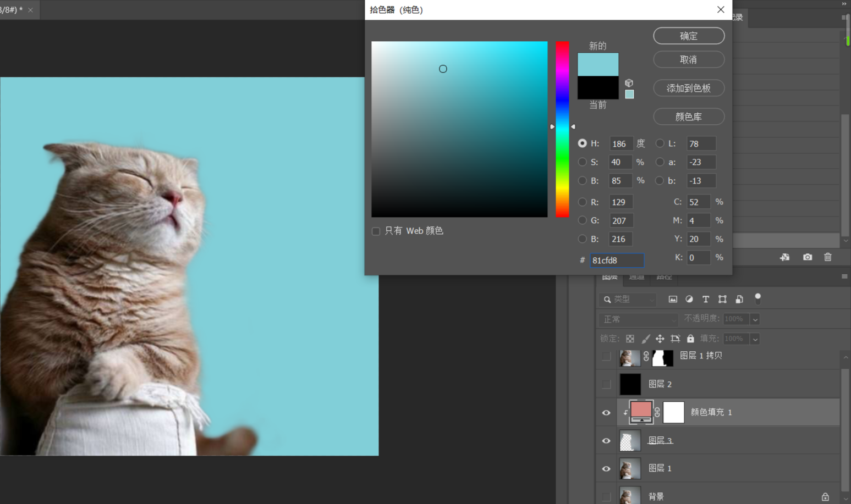Click the lock image pixels brush icon

(x=645, y=339)
